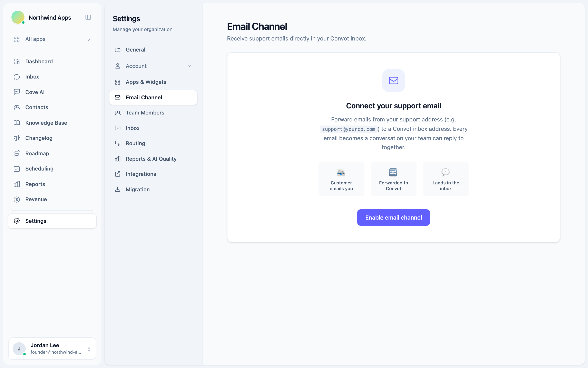Click the Contacts people icon
This screenshot has height=368, width=588.
[x=17, y=107]
